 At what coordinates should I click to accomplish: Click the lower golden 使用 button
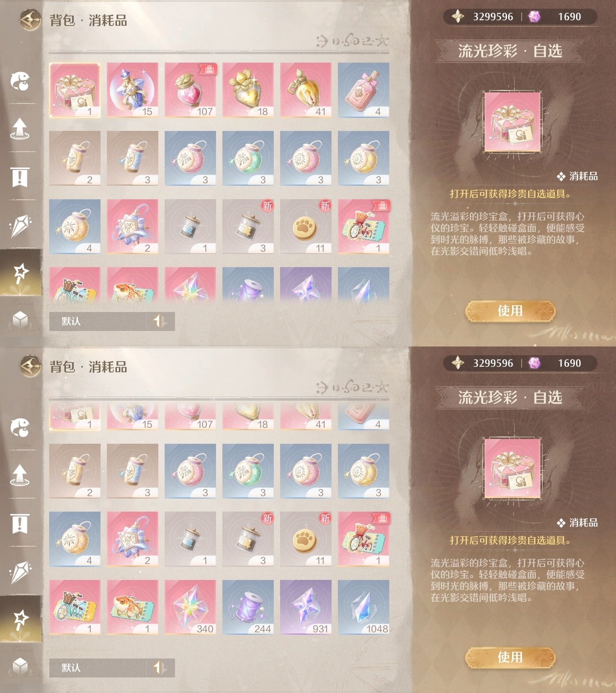510,657
